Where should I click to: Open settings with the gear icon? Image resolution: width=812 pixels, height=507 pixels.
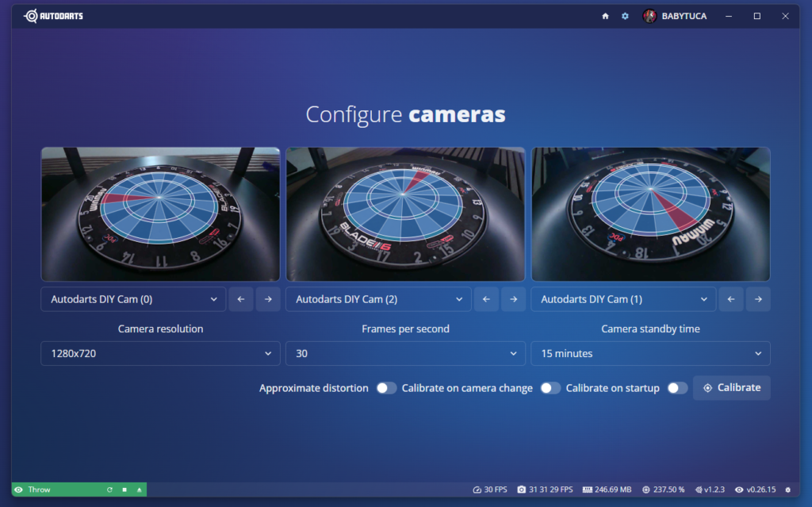tap(625, 16)
